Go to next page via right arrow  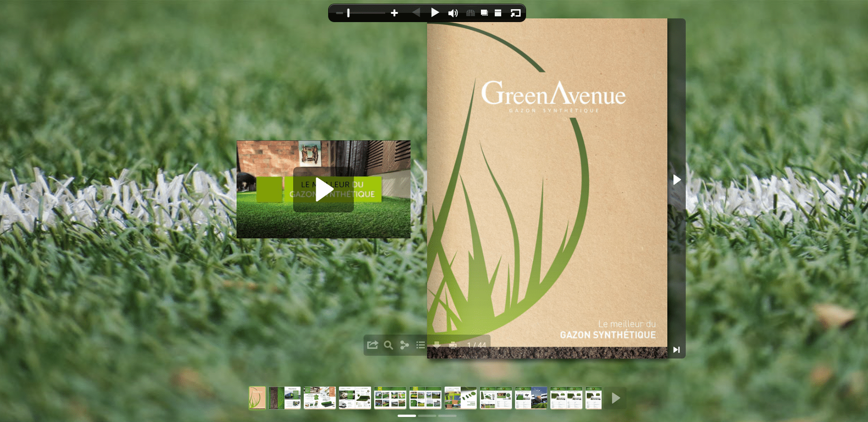[x=677, y=179]
